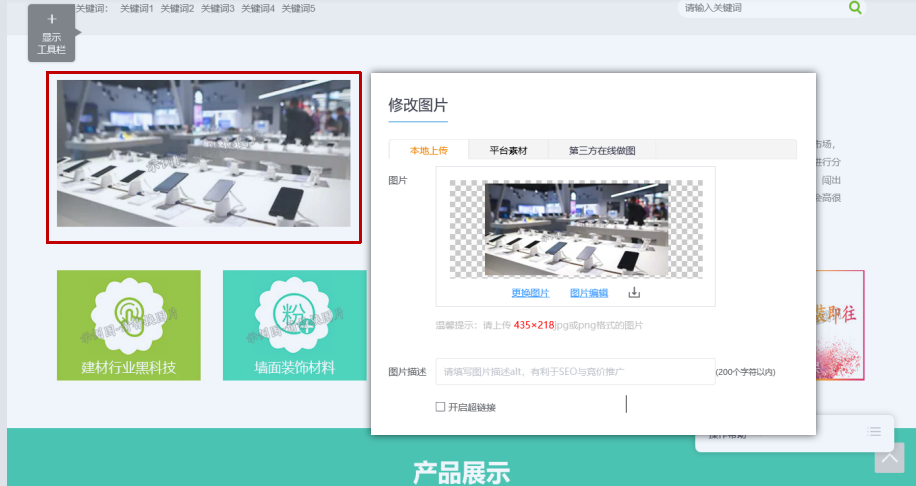
Task: Click the 产品展示 heading
Action: (x=462, y=472)
